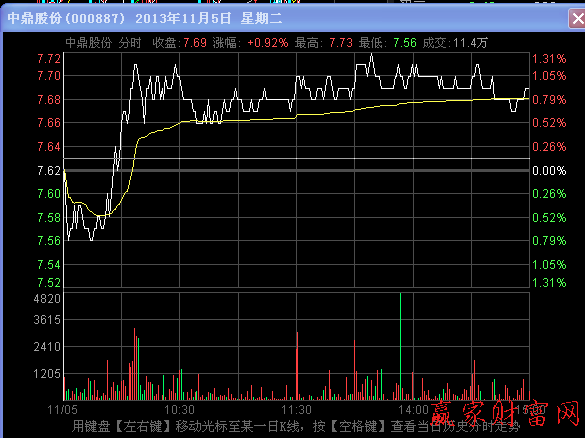
Task: Select the 10:30 time axis marker
Action: pos(179,410)
